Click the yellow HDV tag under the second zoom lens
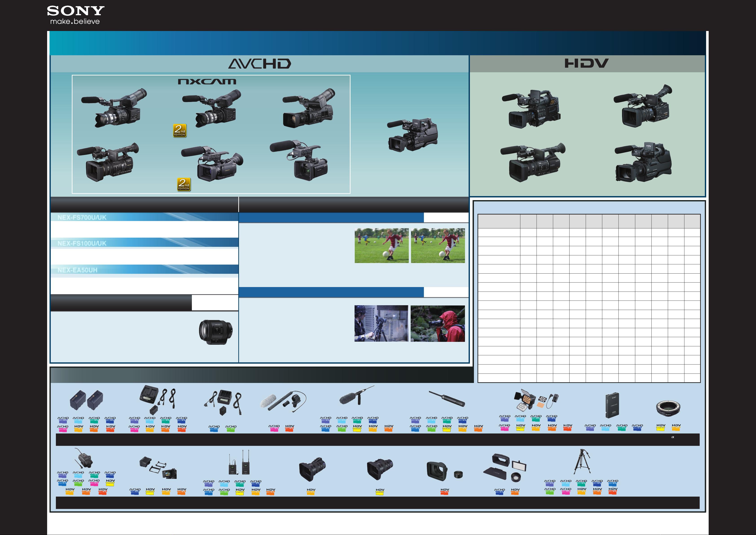756x535 pixels. click(x=380, y=491)
